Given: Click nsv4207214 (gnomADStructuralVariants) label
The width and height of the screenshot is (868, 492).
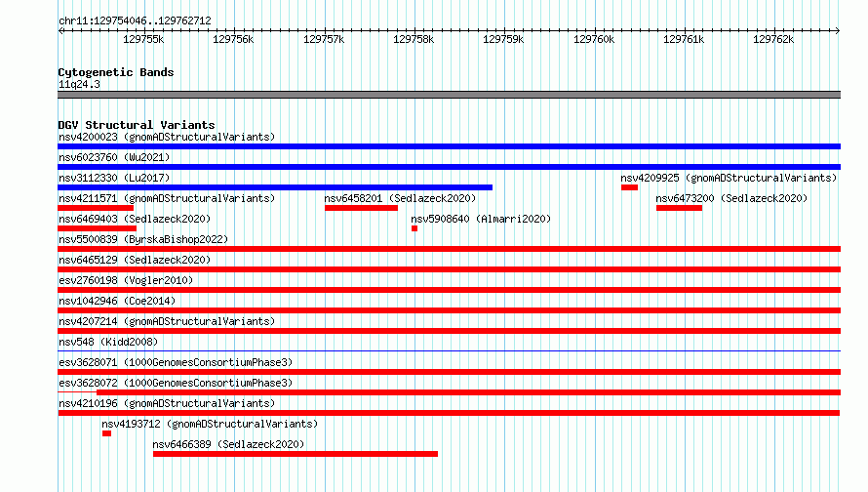Looking at the screenshot, I should coord(167,321).
